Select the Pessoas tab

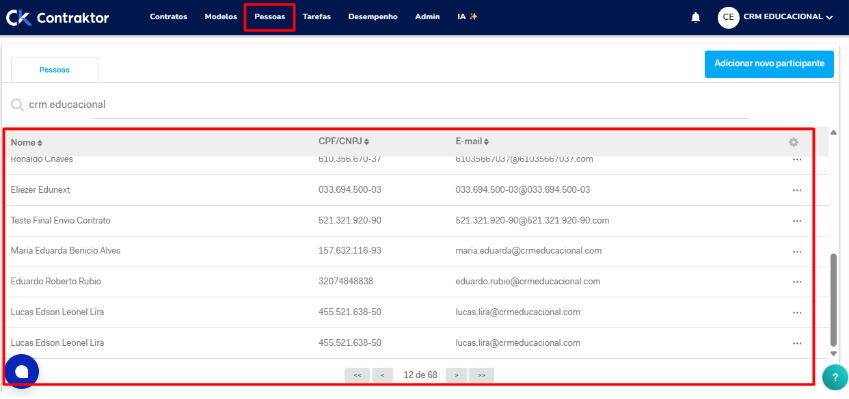coord(55,70)
